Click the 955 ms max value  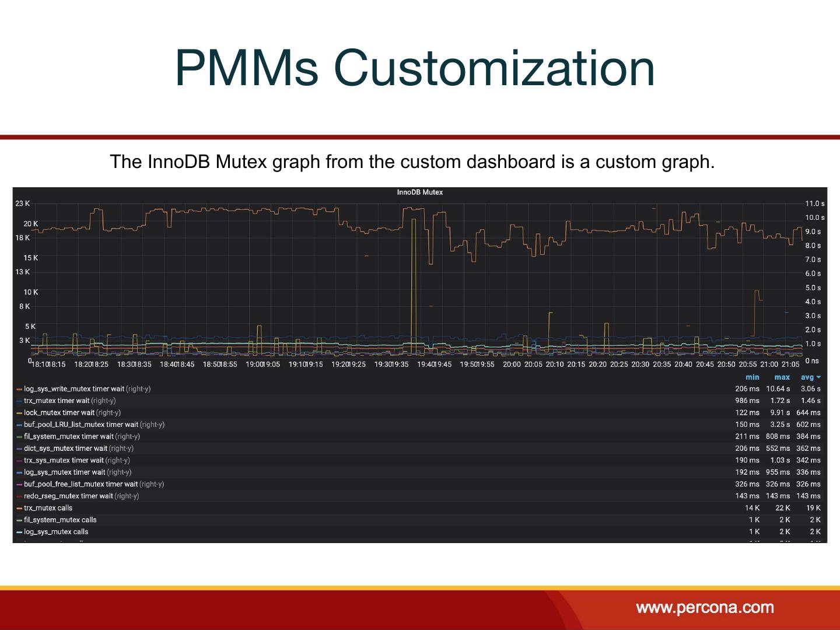(778, 473)
